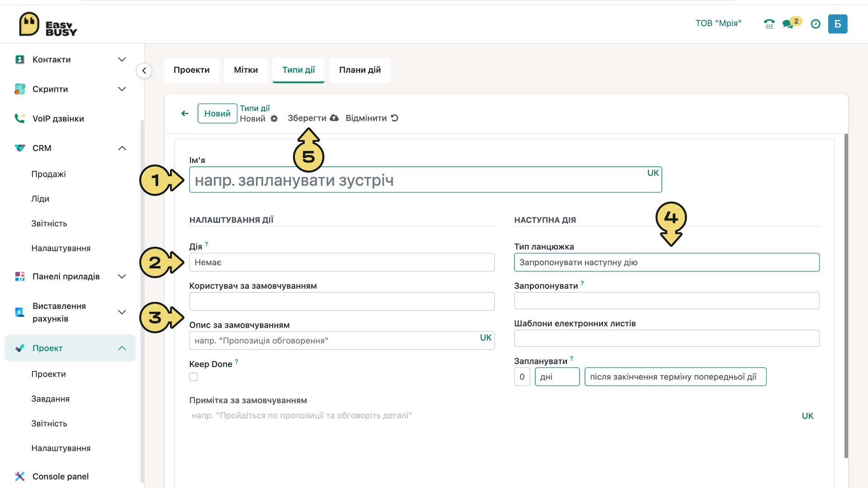Click UK tag in Опис за замовчуванням
868x488 pixels.
coord(486,338)
